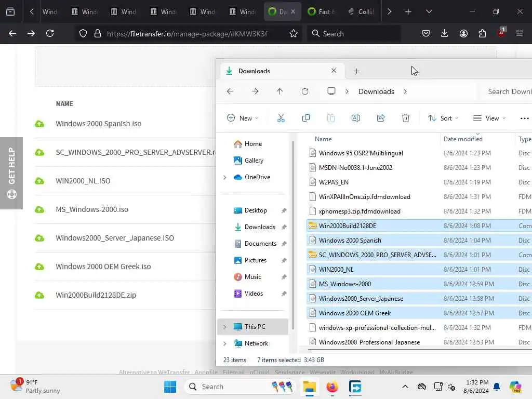Click the chevron before Downloads in address bar
The width and height of the screenshot is (532, 399).
(347, 91)
